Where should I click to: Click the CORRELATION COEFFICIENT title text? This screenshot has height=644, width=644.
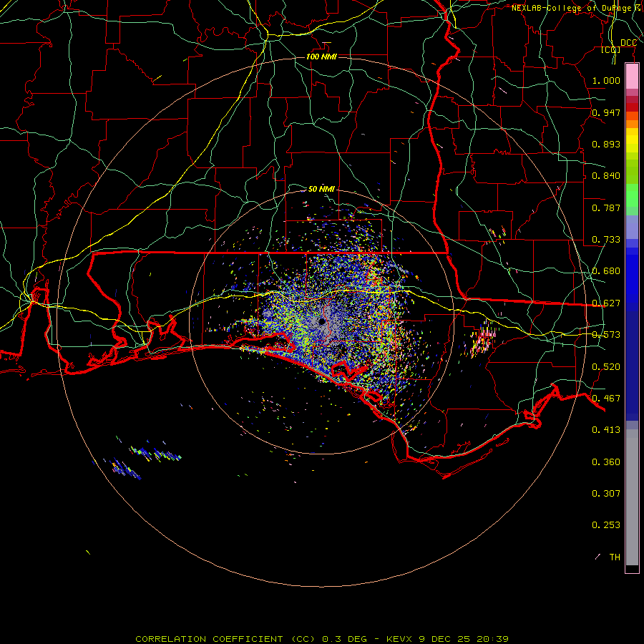[209, 639]
